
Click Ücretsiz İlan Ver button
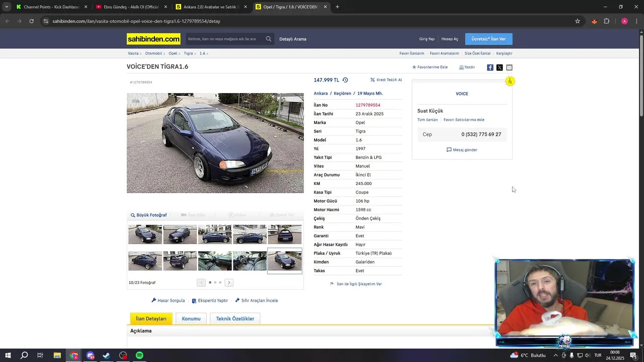tap(489, 39)
